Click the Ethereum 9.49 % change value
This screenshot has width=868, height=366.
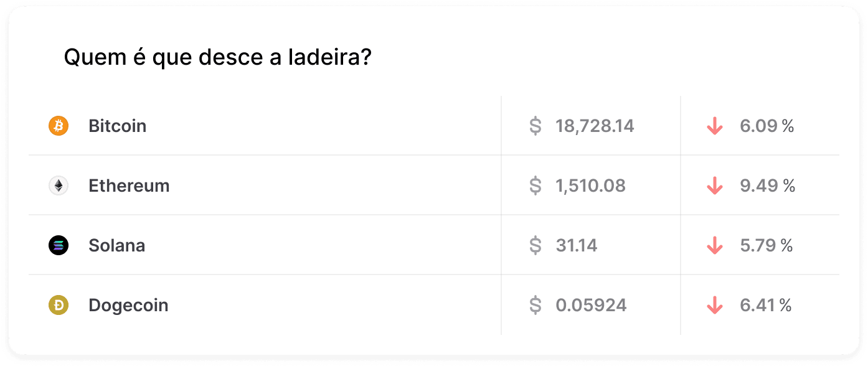(767, 186)
